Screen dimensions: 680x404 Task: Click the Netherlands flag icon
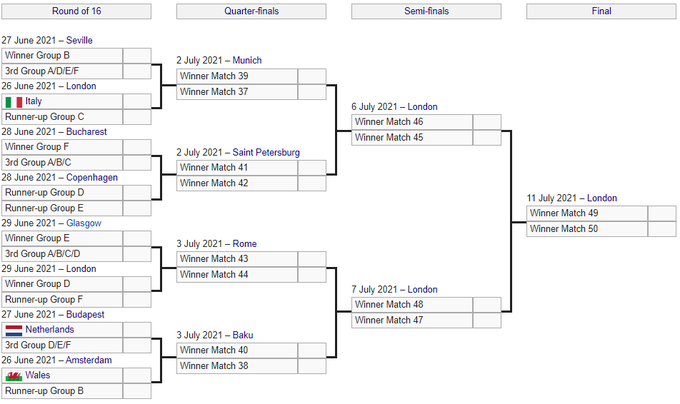pos(14,330)
